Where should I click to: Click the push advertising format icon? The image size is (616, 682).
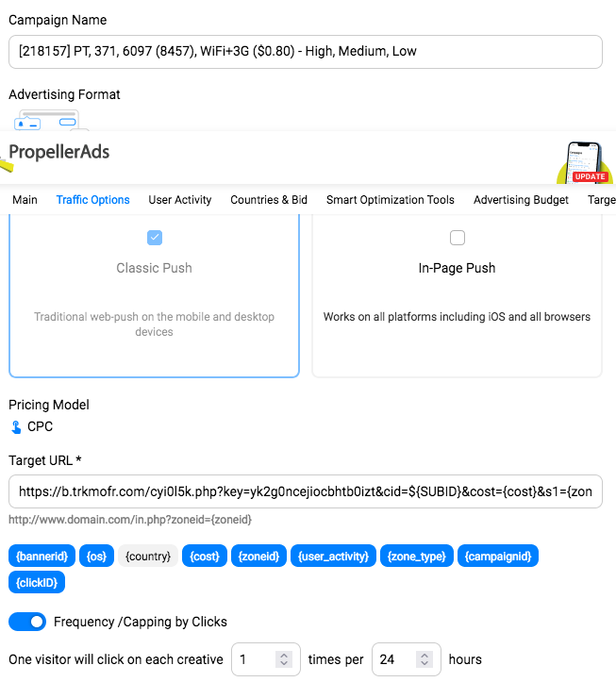(x=47, y=121)
